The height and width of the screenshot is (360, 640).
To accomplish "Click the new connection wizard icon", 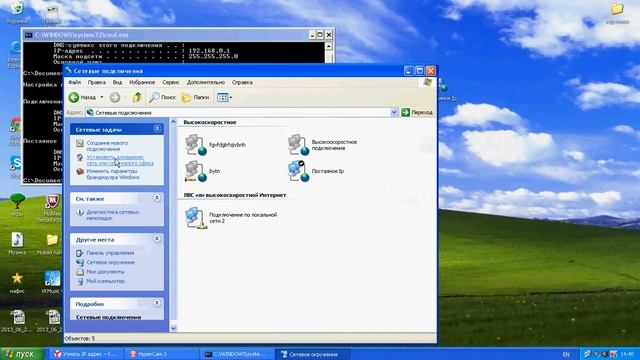I will pyautogui.click(x=80, y=143).
